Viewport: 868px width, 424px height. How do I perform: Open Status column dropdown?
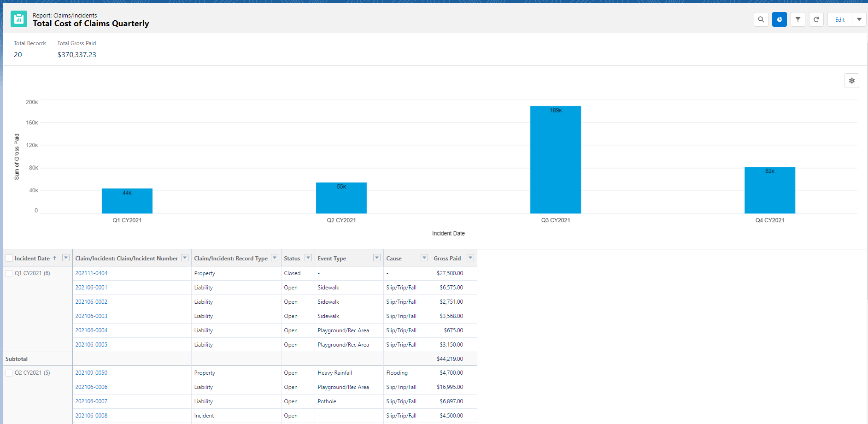tap(308, 258)
